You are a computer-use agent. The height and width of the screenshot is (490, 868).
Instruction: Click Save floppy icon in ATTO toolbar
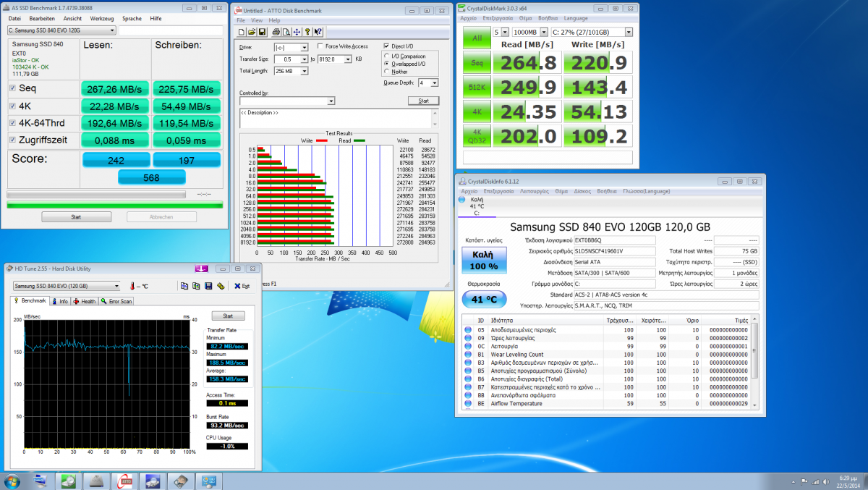click(x=262, y=32)
